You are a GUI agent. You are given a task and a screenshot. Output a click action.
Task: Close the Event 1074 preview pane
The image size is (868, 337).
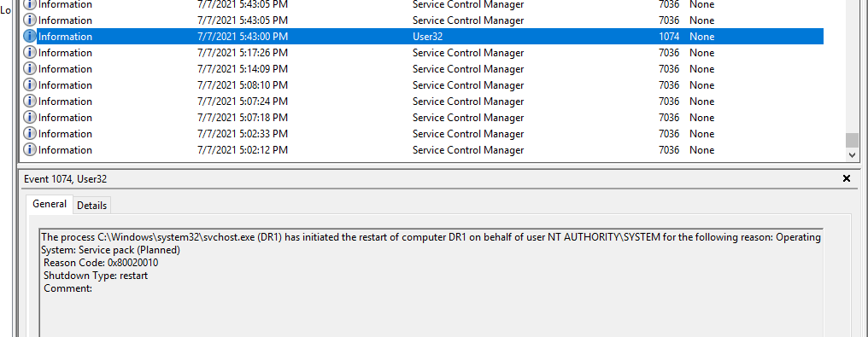click(x=847, y=178)
